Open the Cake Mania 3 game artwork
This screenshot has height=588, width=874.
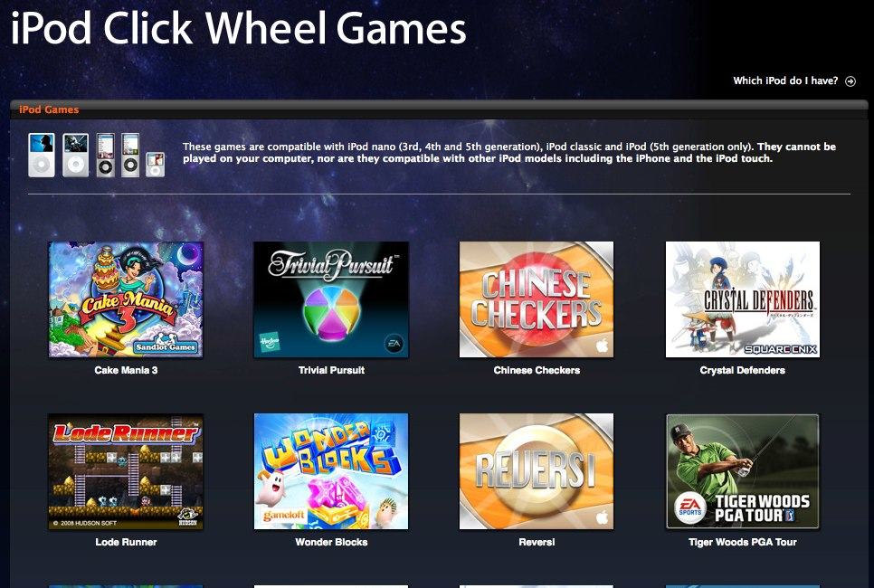coord(126,299)
